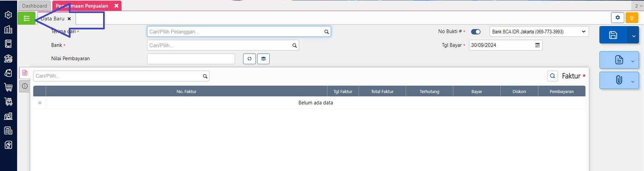Click the green list view button
Screen dimensions: 644x171
(27, 18)
